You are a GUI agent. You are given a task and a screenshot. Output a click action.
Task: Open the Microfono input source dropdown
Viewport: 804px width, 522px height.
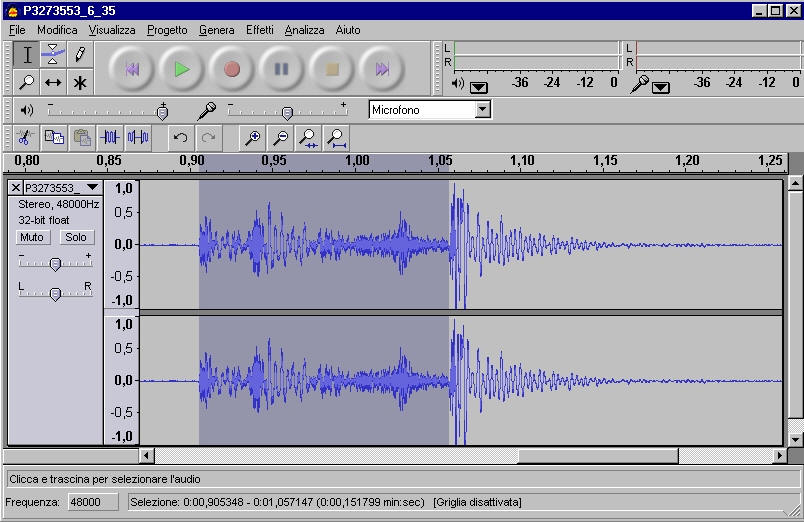click(x=483, y=109)
